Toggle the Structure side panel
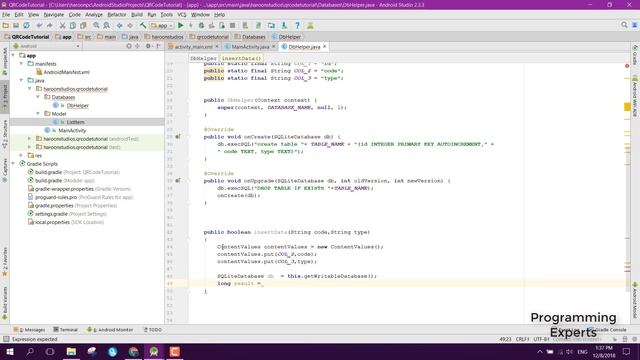The width and height of the screenshot is (640, 360). (5, 135)
